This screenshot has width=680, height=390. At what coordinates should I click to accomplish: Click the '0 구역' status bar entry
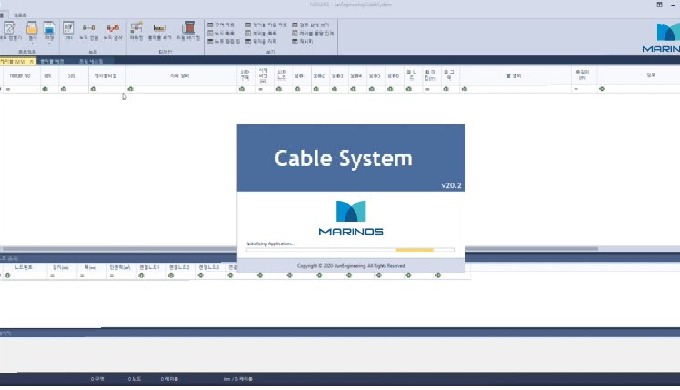point(98,379)
